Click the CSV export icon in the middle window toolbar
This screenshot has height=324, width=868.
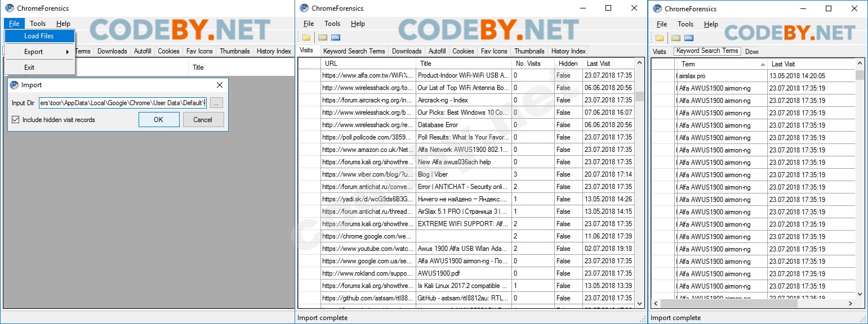(323, 37)
